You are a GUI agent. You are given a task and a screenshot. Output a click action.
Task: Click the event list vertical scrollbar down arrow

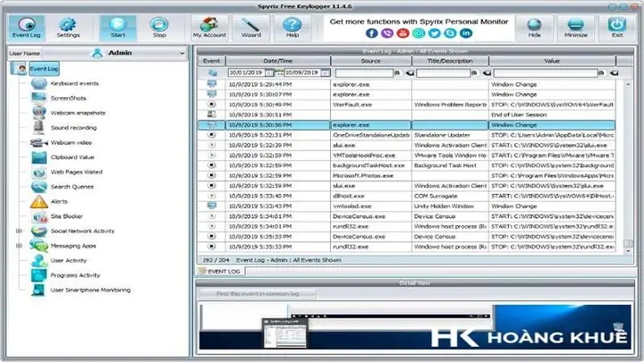(628, 251)
